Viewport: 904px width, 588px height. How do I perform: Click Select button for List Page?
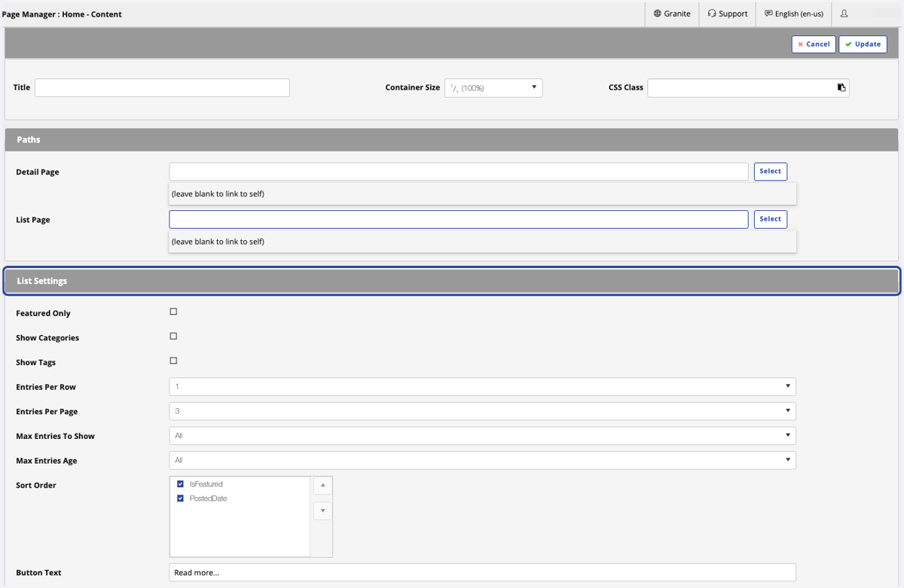tap(770, 219)
